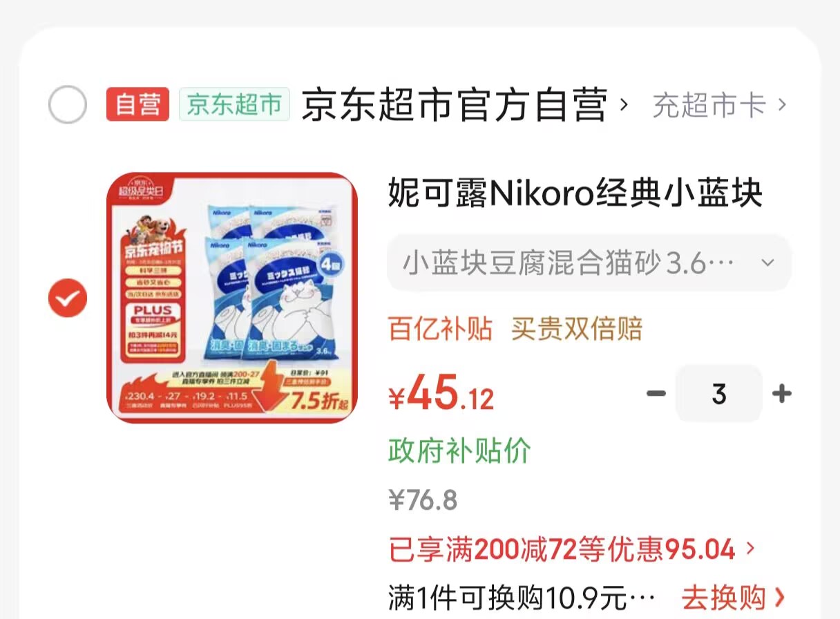Tap the 买贵双倍赔 label
This screenshot has height=619, width=840.
point(577,329)
